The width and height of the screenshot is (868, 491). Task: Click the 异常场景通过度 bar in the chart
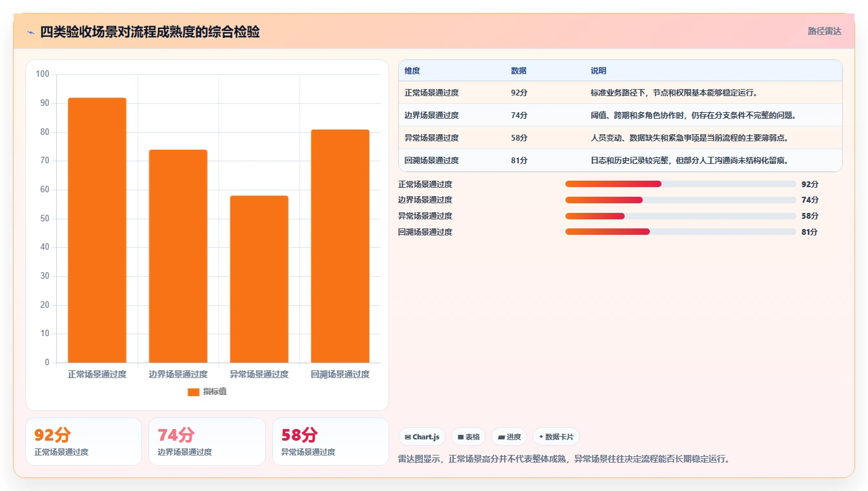pos(259,279)
